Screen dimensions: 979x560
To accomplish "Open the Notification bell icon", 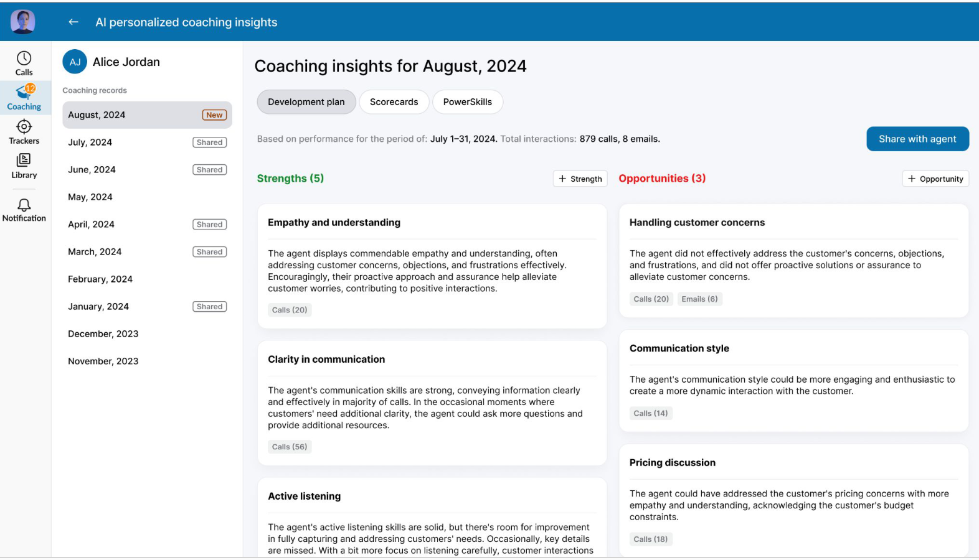I will (24, 205).
